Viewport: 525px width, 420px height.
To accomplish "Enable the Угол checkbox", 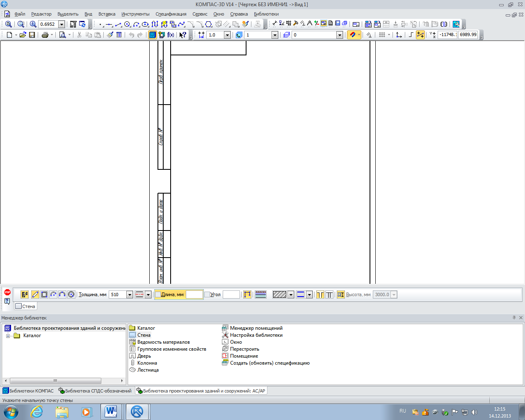I will (x=207, y=294).
